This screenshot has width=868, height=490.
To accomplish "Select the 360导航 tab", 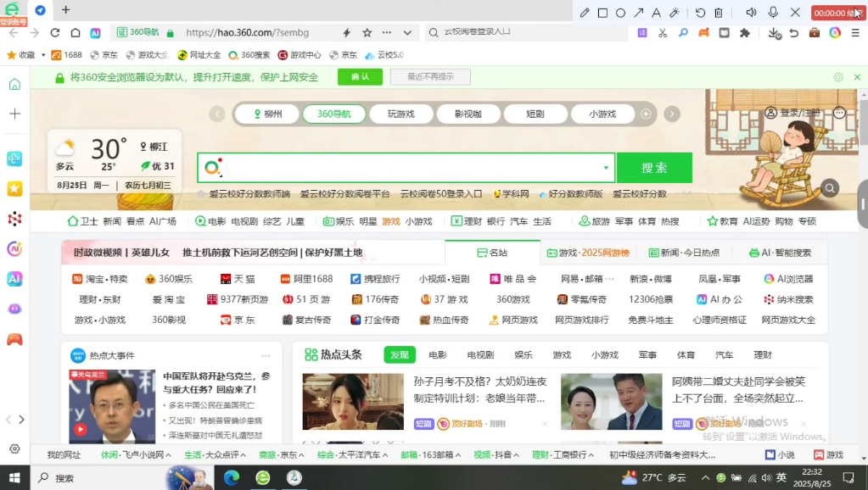I will [333, 114].
